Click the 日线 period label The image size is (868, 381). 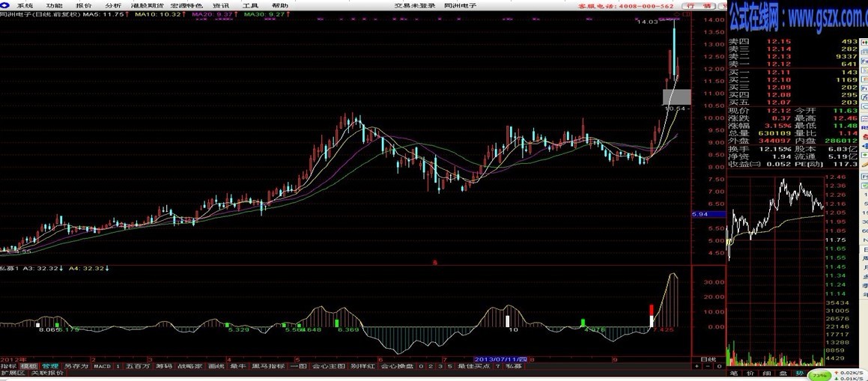pyautogui.click(x=708, y=359)
